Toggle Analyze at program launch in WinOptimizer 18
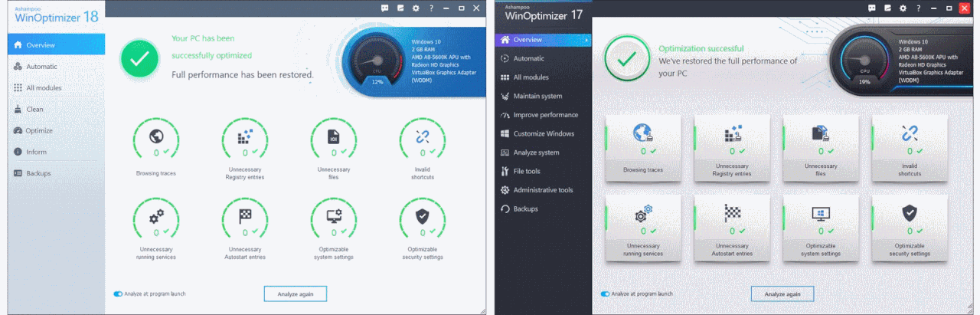This screenshot has width=980, height=315. [x=118, y=294]
